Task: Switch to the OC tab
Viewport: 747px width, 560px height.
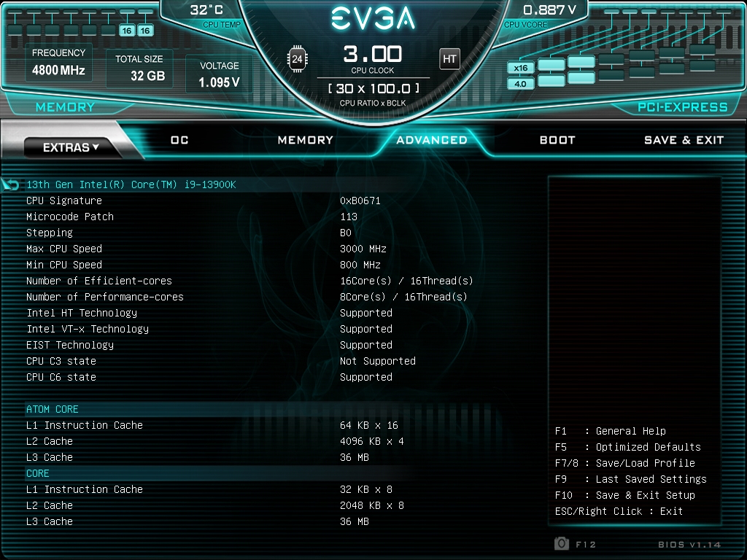Action: (179, 140)
